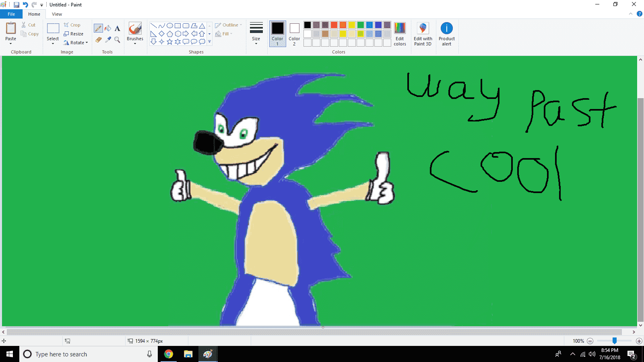Viewport: 644px width, 362px height.
Task: Open the Fill dropdown
Action: pos(224,34)
